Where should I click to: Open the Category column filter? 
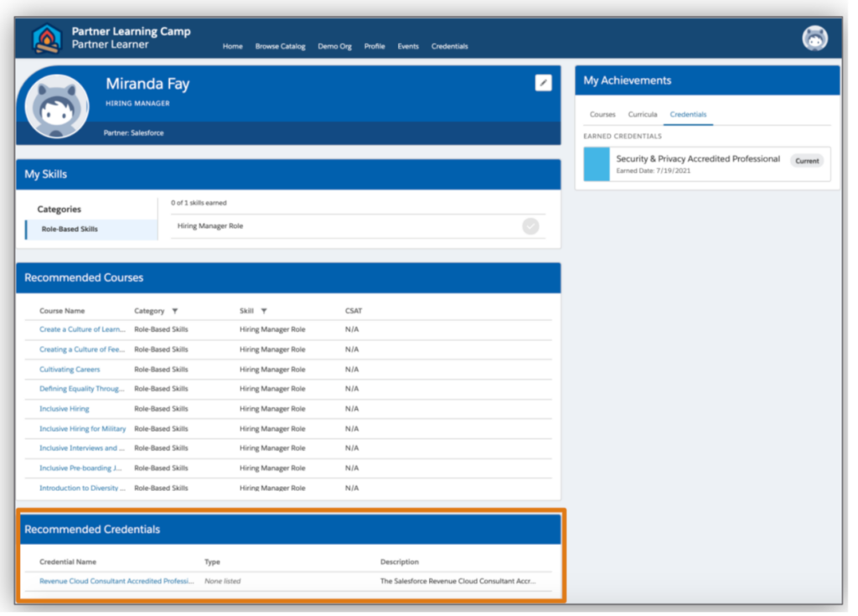pos(174,311)
